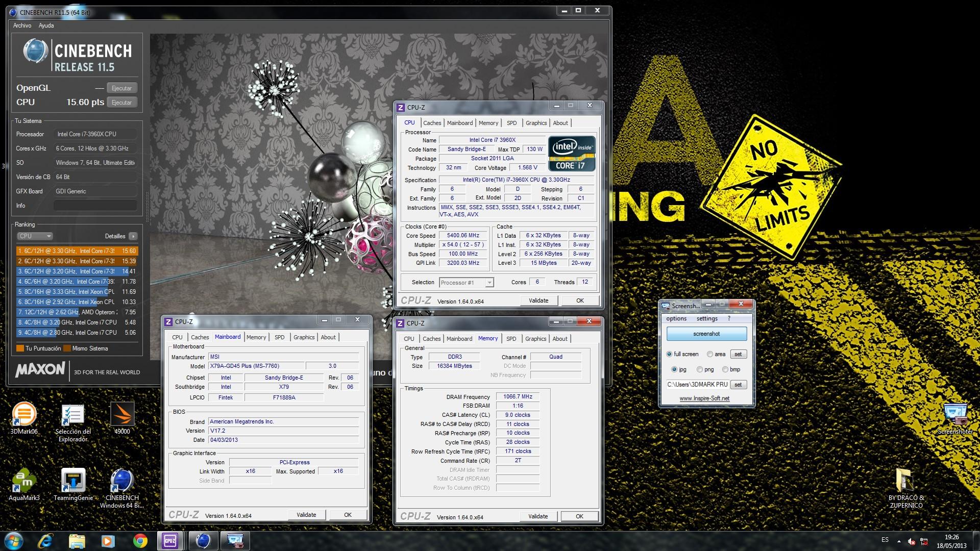
Task: Switch to Cinebench taskbar button
Action: click(203, 541)
